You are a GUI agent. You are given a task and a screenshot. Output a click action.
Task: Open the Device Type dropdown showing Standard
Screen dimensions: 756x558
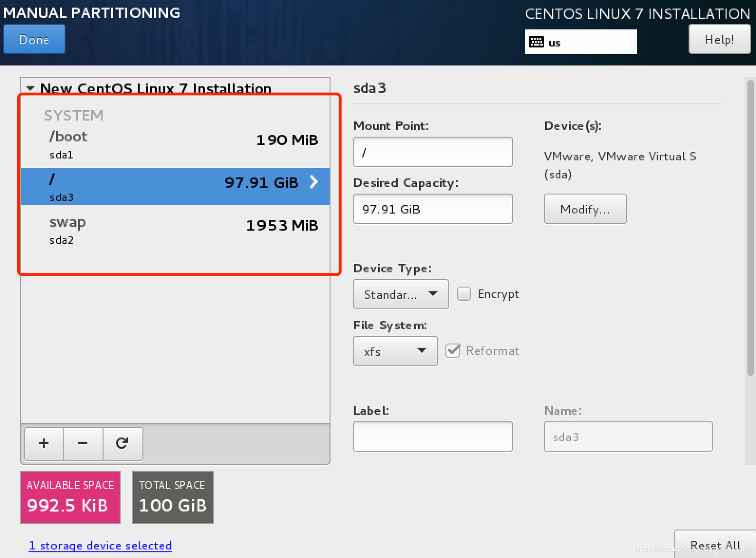(x=401, y=294)
